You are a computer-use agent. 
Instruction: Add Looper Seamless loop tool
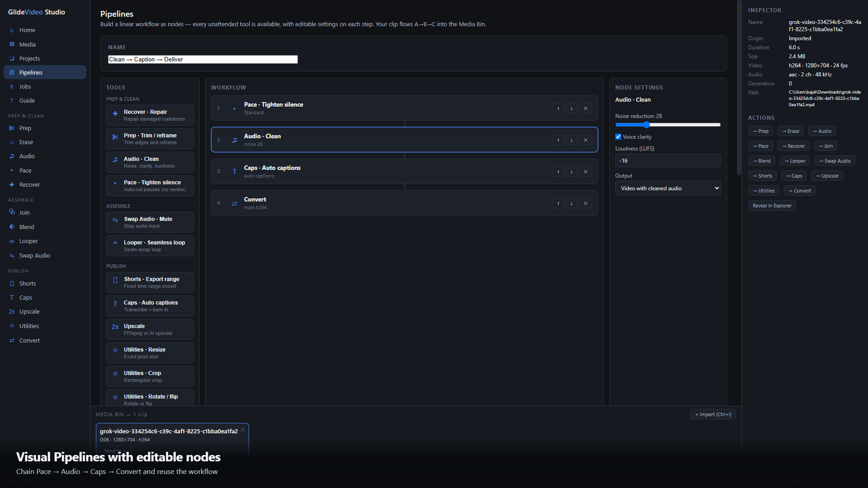click(150, 246)
